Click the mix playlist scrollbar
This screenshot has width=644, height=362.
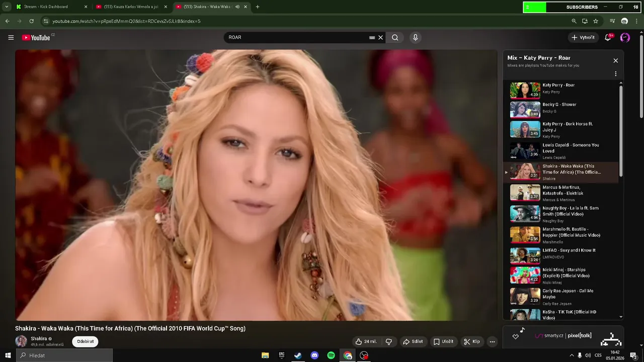[x=621, y=131]
